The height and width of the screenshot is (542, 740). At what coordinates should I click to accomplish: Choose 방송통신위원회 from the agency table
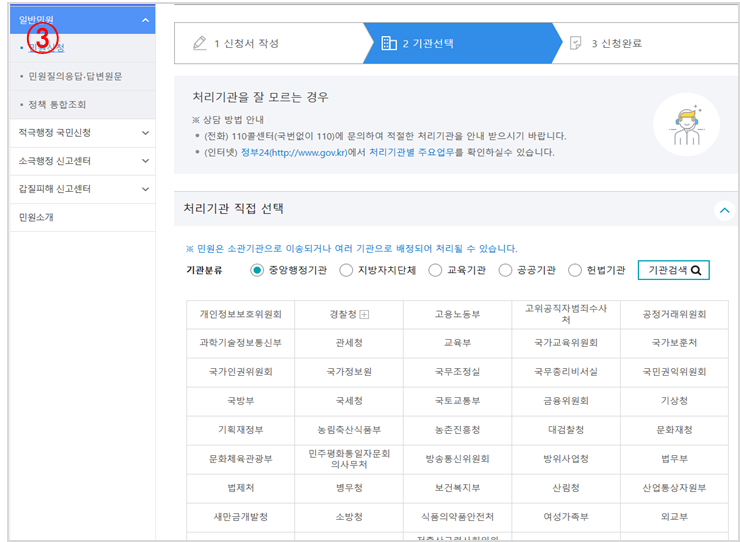pos(457,459)
